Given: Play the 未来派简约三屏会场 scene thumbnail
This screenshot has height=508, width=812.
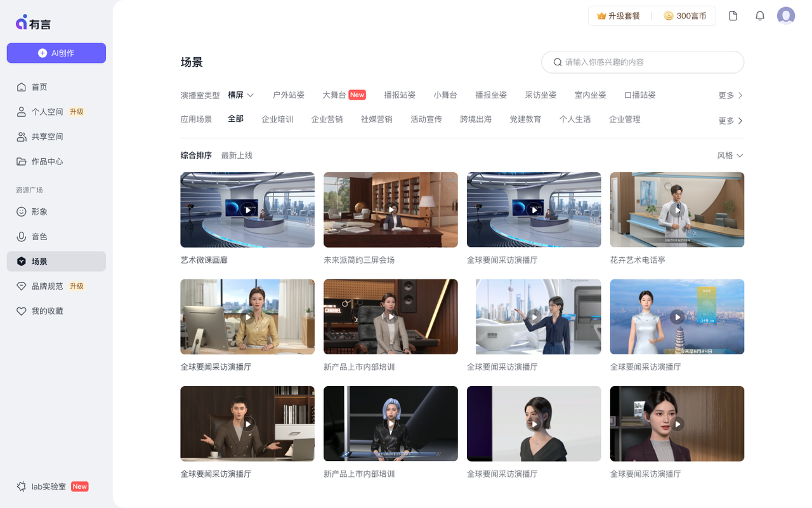Looking at the screenshot, I should pyautogui.click(x=391, y=210).
